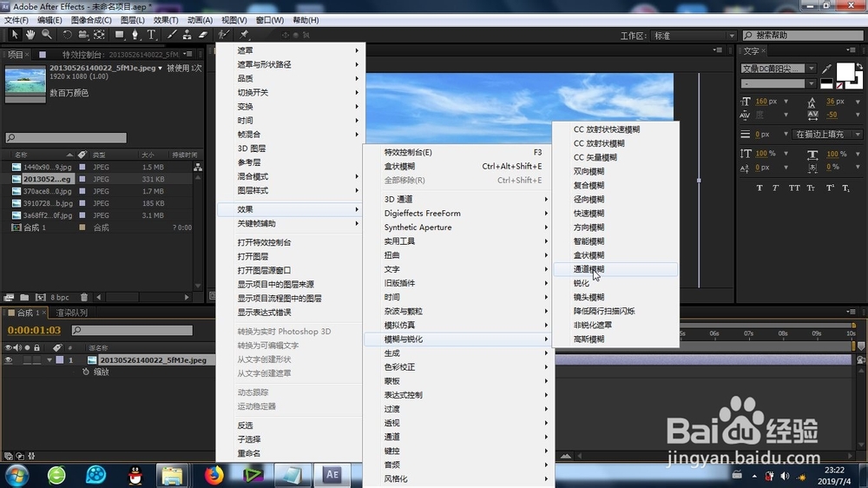
Task: Apply Faux Italic text style
Action: coord(775,188)
